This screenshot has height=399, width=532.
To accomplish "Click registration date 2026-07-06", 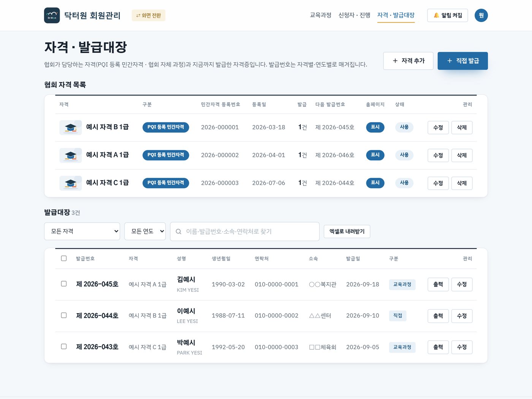I will point(269,183).
